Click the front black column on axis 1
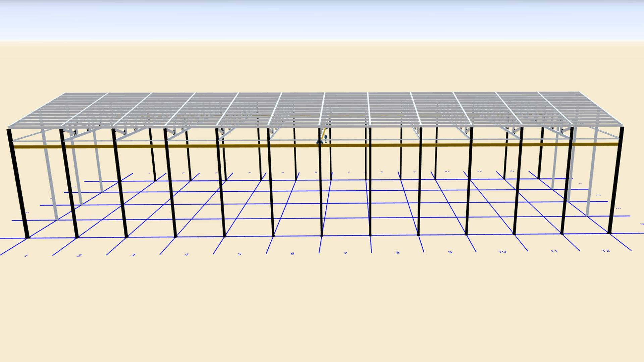Viewport: 644px width, 362px height. 18,184
